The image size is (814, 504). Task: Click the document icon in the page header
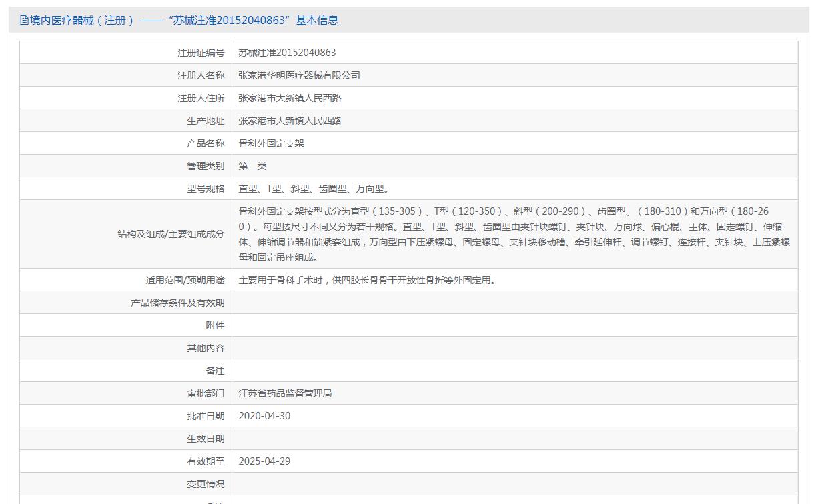(25, 21)
